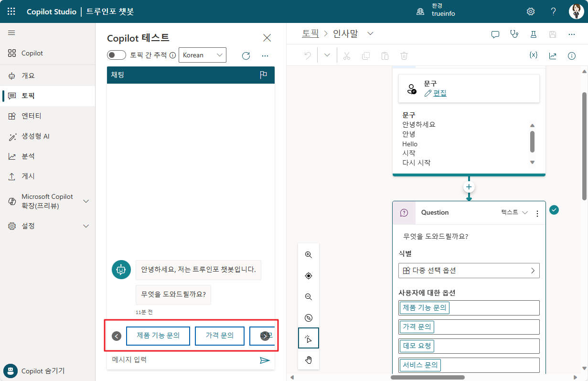Activate the hand pan tool
Image resolution: width=588 pixels, height=381 pixels.
pyautogui.click(x=309, y=359)
